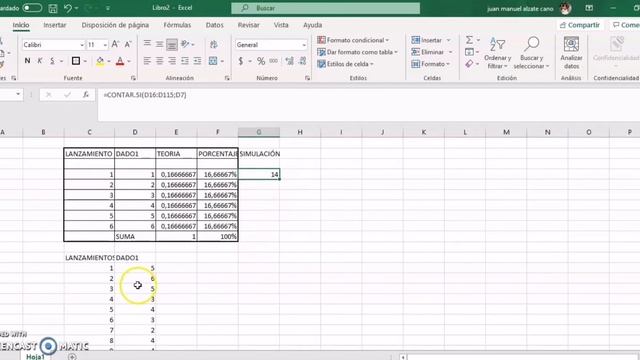The width and height of the screenshot is (640, 360).
Task: Open the Insertar ribbon tab
Action: pos(55,25)
